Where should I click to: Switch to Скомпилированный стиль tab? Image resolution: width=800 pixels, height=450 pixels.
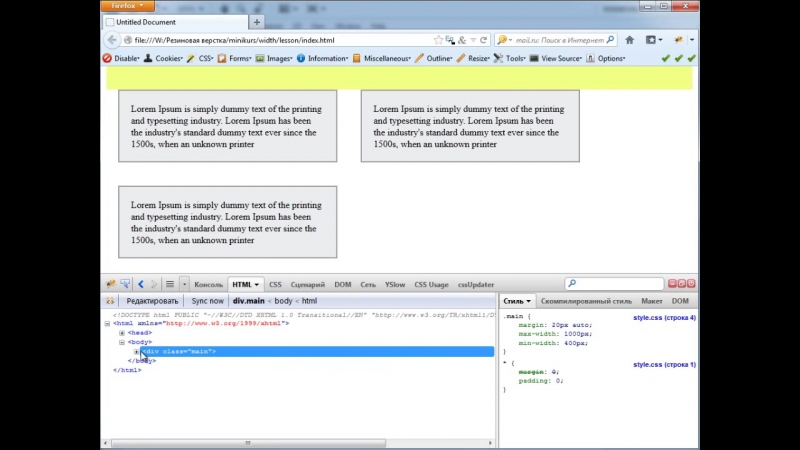(586, 301)
